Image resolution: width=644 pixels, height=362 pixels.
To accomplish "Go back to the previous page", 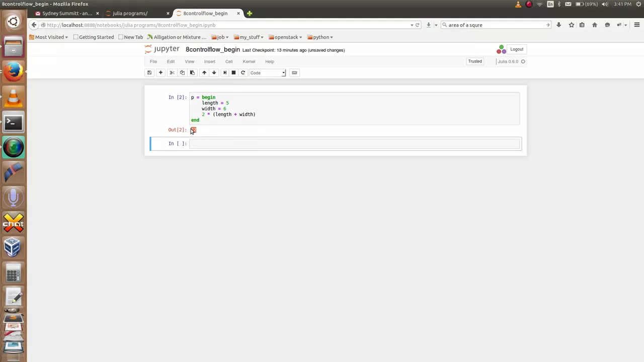I will point(34,25).
